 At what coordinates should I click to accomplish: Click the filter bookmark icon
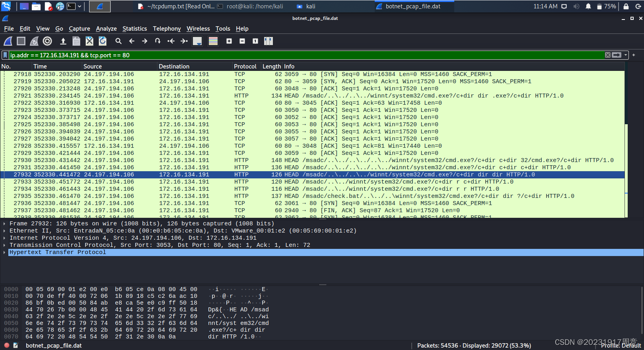[x=5, y=55]
